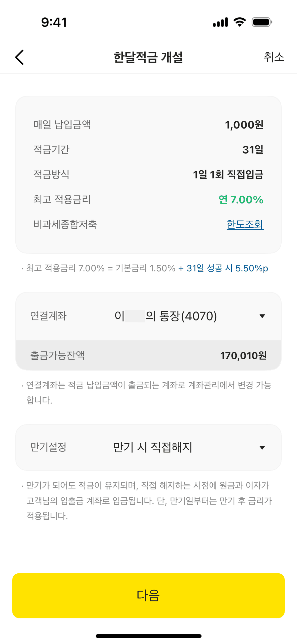Tap the 9:41 clock in status bar
This screenshot has width=297, height=644.
point(54,22)
